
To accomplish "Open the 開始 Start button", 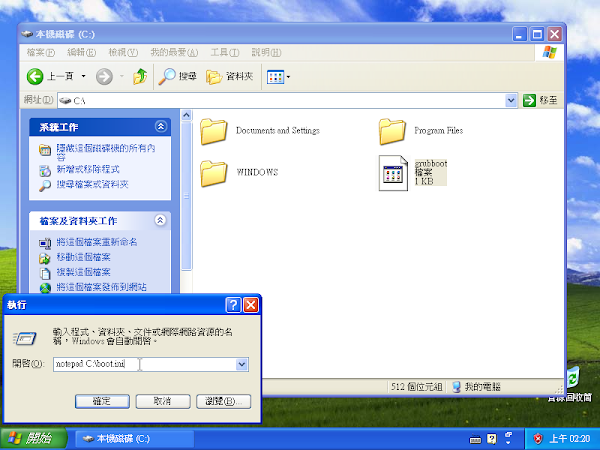I will pos(34,439).
